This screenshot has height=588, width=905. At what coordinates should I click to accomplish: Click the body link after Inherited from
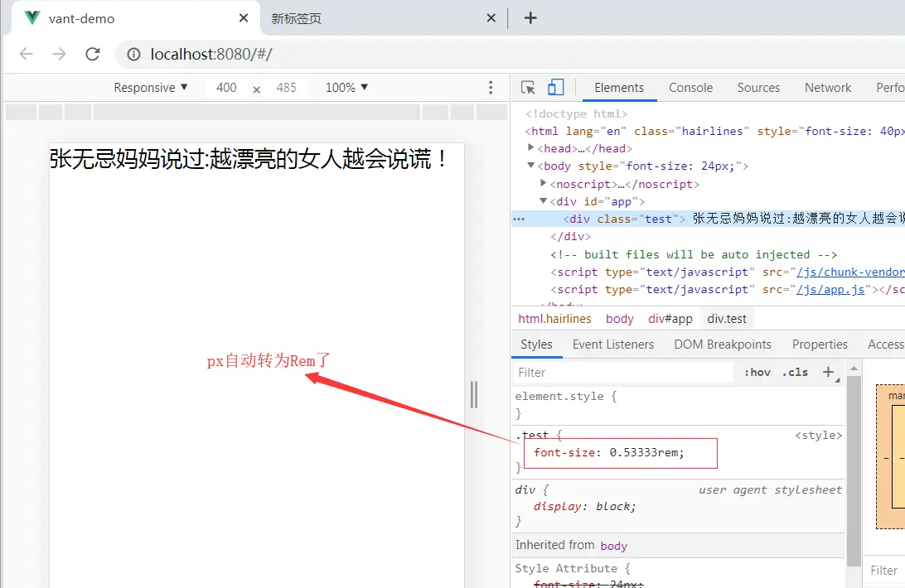(613, 546)
